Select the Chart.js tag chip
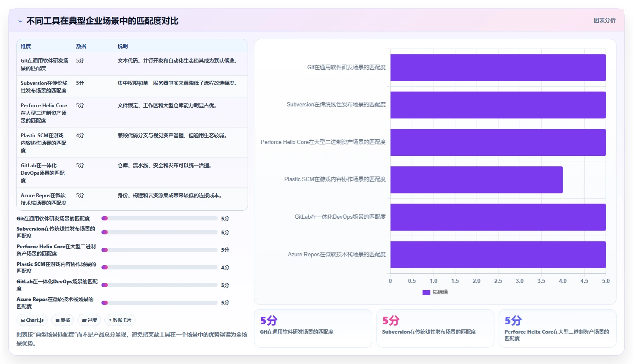Image resolution: width=633 pixels, height=364 pixels. [32, 320]
